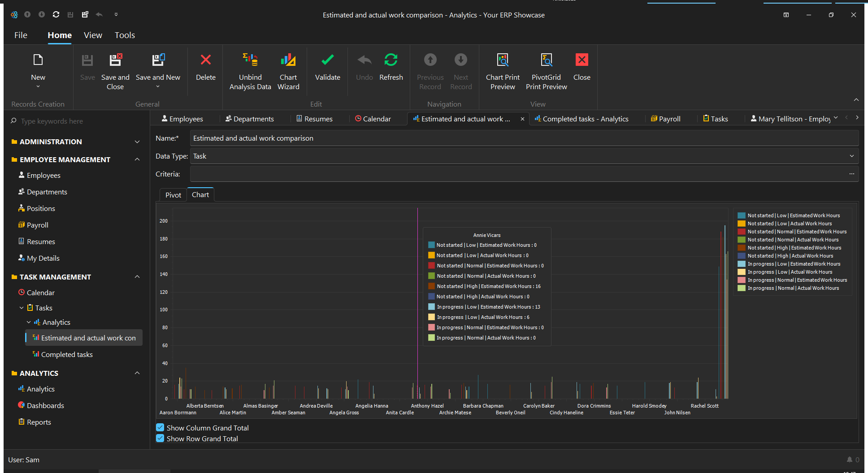Open Completed tasks in navigation
The image size is (868, 473).
click(x=67, y=354)
